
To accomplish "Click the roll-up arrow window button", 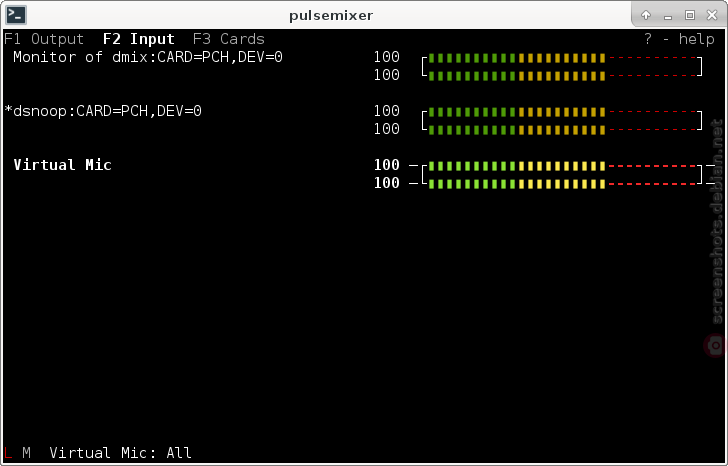I will [x=646, y=15].
